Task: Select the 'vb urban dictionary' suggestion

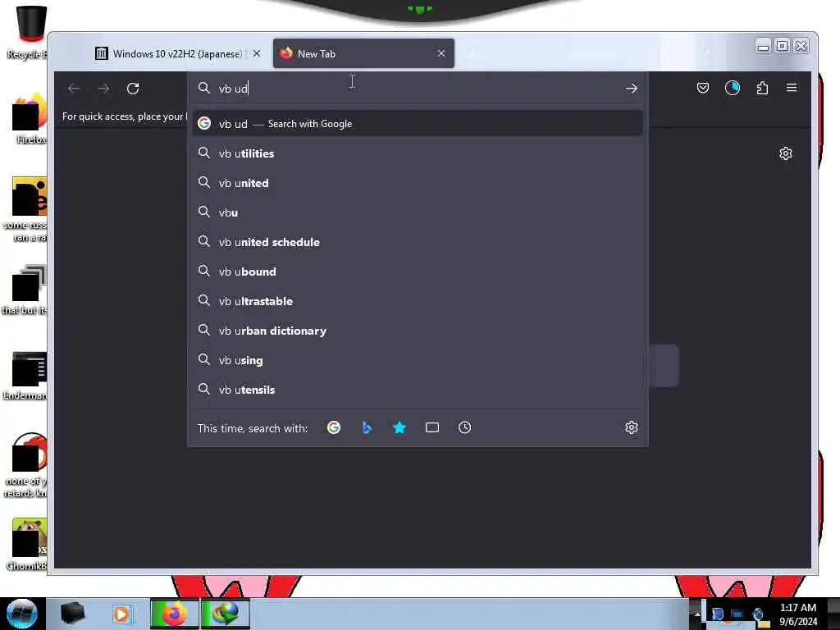Action: pyautogui.click(x=418, y=331)
